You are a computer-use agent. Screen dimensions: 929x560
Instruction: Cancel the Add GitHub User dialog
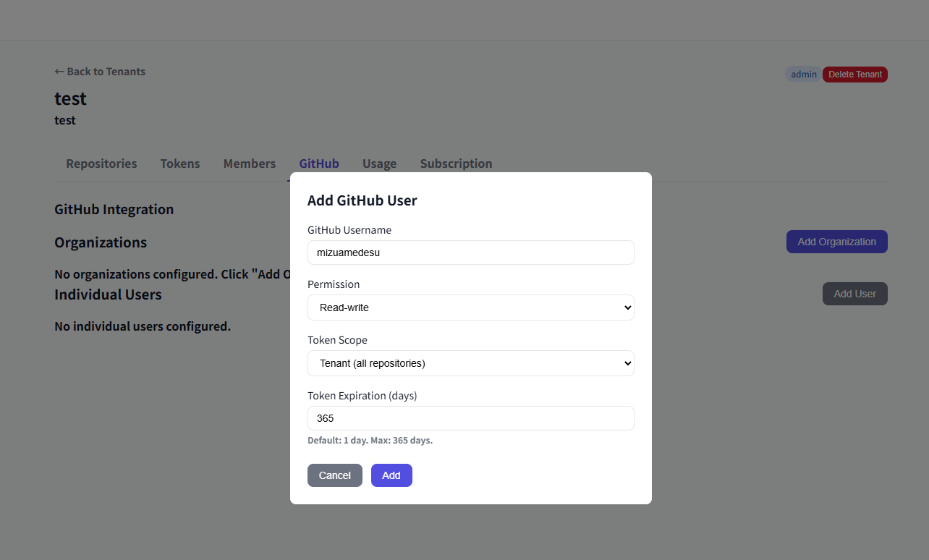(334, 475)
